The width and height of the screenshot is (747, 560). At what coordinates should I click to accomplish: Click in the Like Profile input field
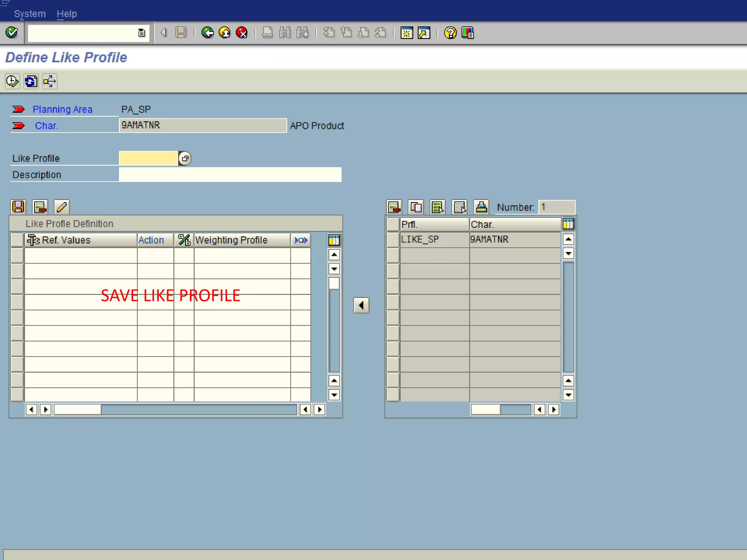coord(148,158)
